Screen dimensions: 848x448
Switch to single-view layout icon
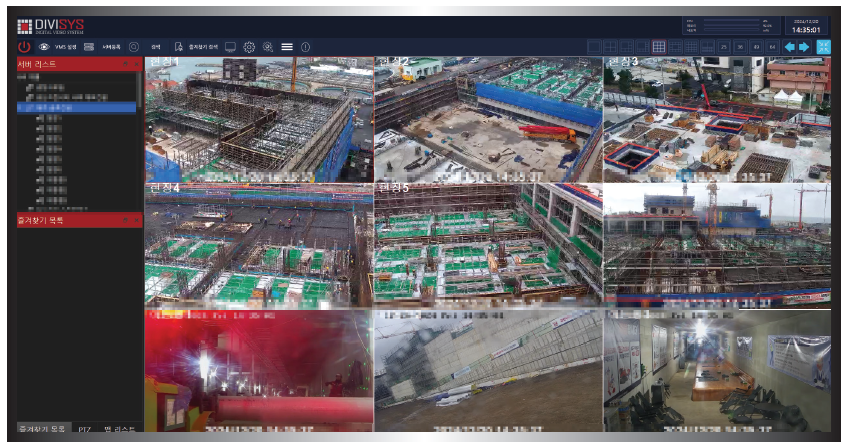[x=594, y=46]
